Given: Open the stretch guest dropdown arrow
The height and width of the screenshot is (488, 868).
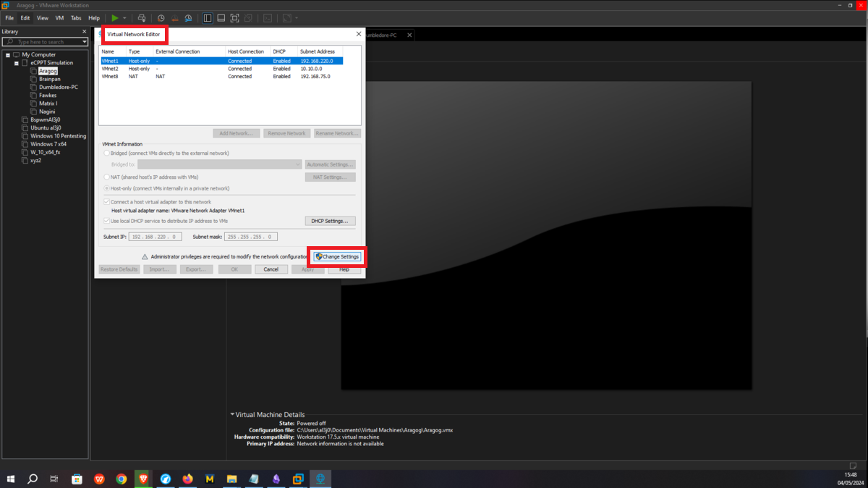Looking at the screenshot, I should pyautogui.click(x=297, y=18).
